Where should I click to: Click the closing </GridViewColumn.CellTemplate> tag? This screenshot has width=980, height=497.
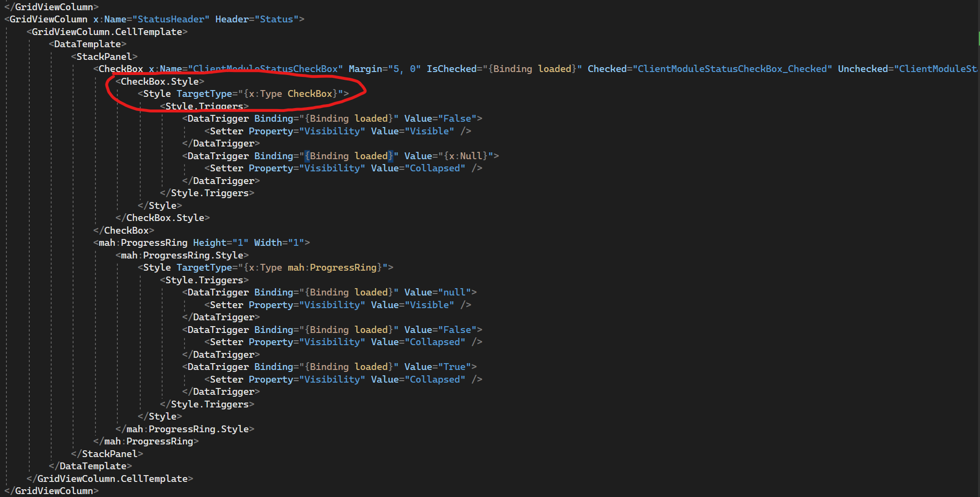110,479
